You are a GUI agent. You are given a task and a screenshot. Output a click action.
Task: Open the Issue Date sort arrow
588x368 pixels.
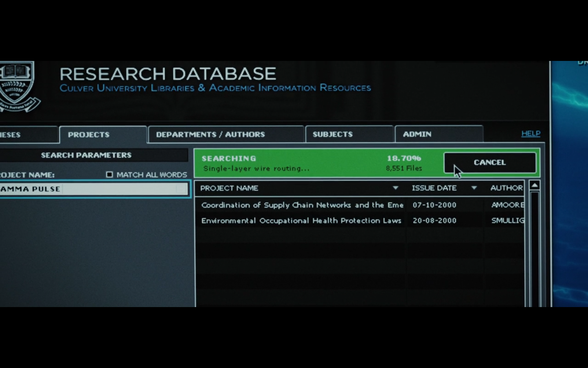[474, 188]
